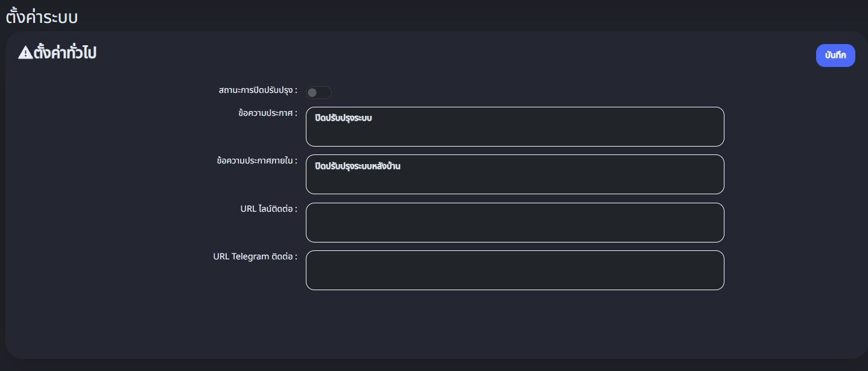Click the ข้อความประกาศ field label
The height and width of the screenshot is (371, 868).
coord(267,113)
